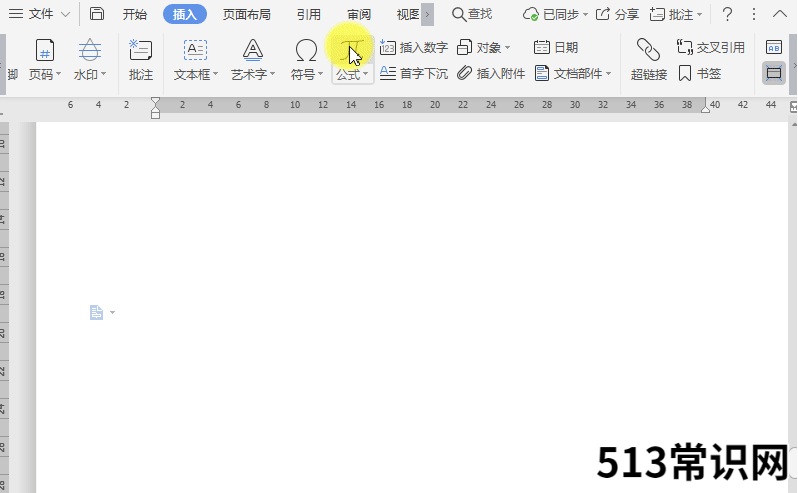Collapse the ribbon with the caret
Image resolution: width=798 pixels, height=493 pixels.
point(780,14)
